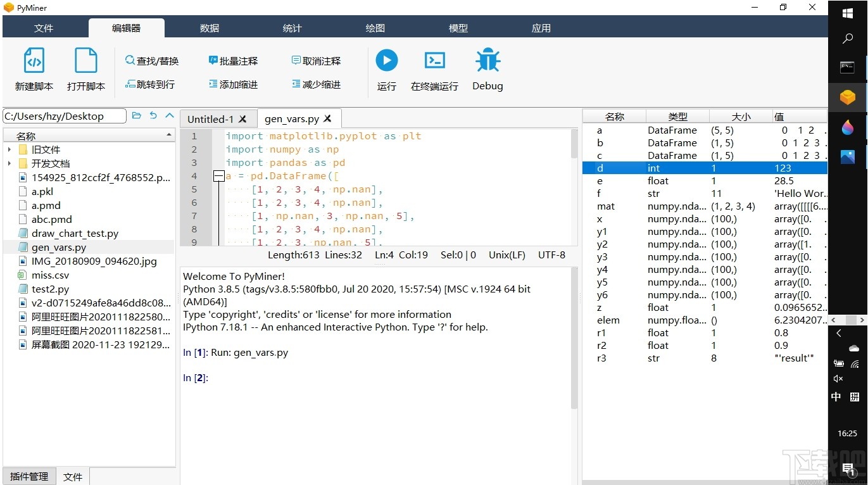Image resolution: width=868 pixels, height=485 pixels.
Task: Launch the Debug tool
Action: click(487, 70)
